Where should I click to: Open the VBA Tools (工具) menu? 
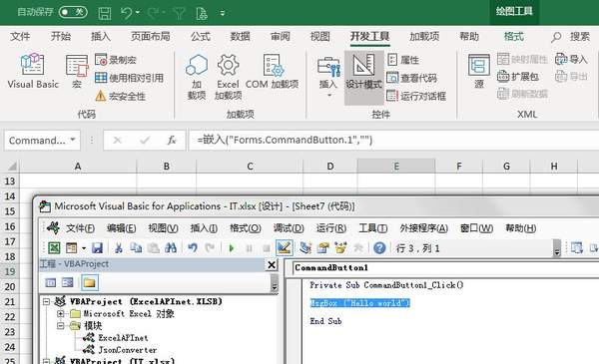[372, 228]
